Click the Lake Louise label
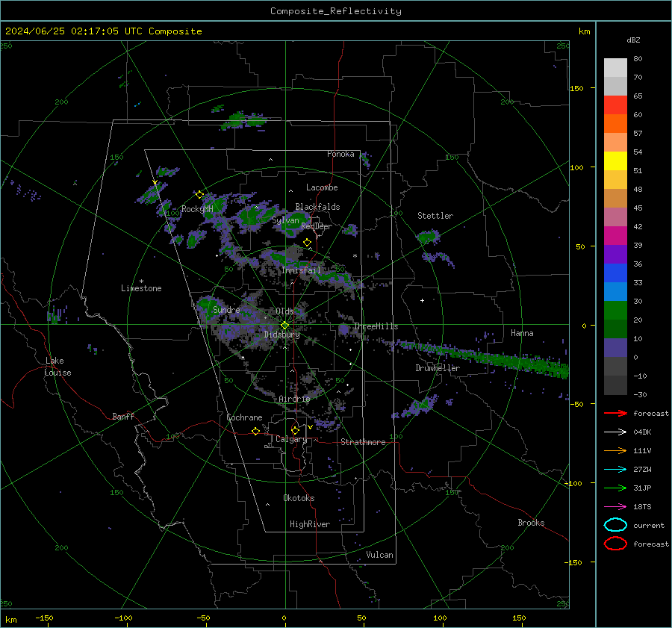The image size is (672, 628). click(57, 367)
